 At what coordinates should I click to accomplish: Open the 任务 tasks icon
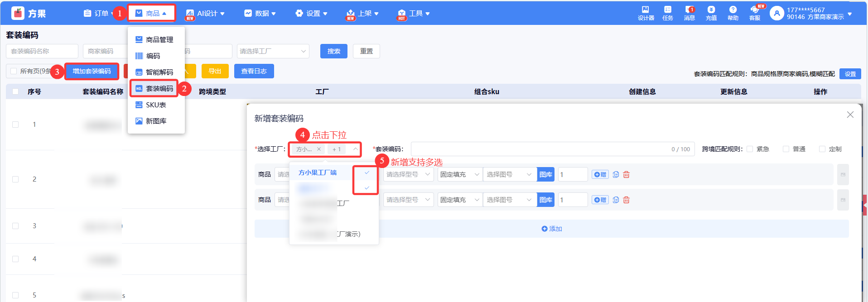[x=668, y=13]
